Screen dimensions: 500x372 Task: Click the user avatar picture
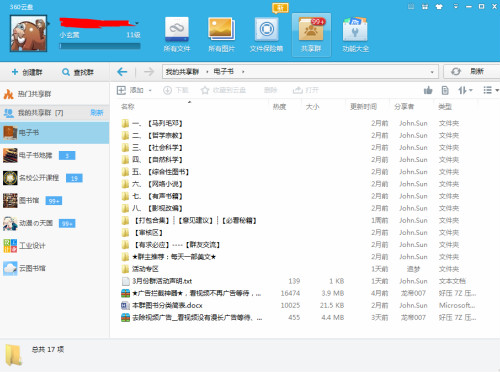(28, 33)
